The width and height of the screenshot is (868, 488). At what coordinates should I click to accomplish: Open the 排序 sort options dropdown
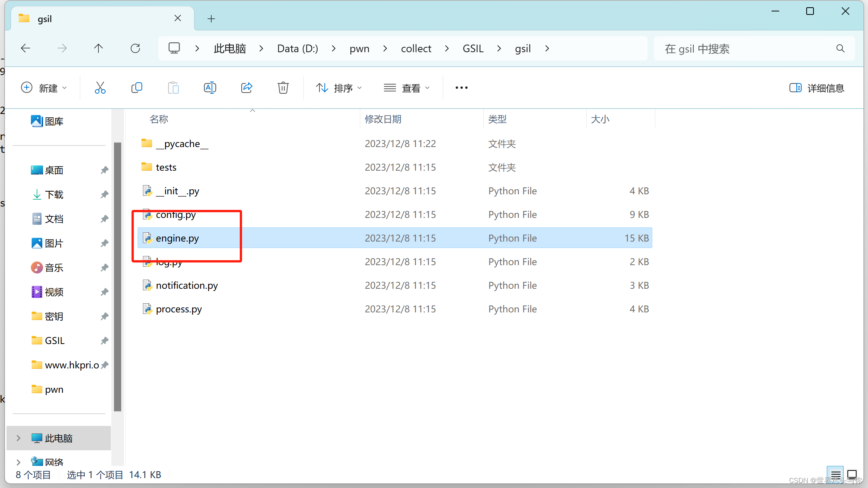339,88
